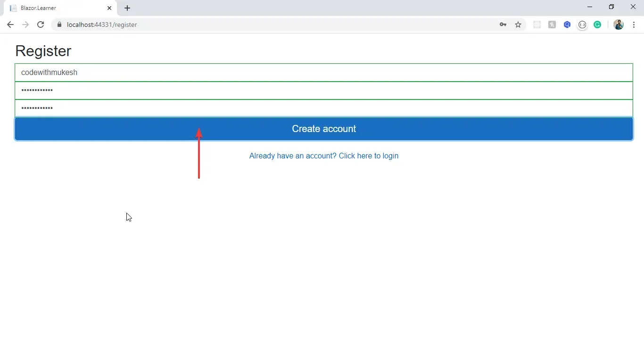Bookmark this page via the star icon

click(518, 25)
